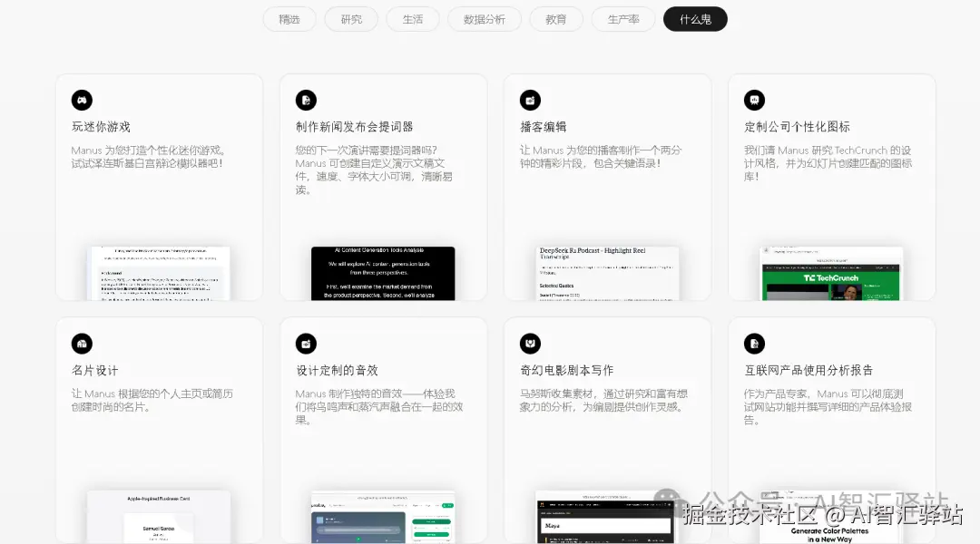This screenshot has width=980, height=544.
Task: Select the podcast microphone icon on 播客编辑 card
Action: pyautogui.click(x=530, y=100)
